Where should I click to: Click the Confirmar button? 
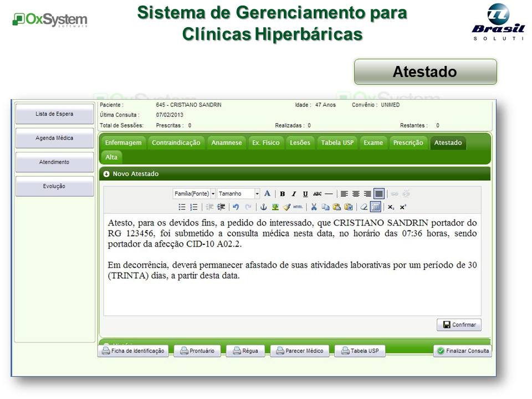pyautogui.click(x=459, y=325)
